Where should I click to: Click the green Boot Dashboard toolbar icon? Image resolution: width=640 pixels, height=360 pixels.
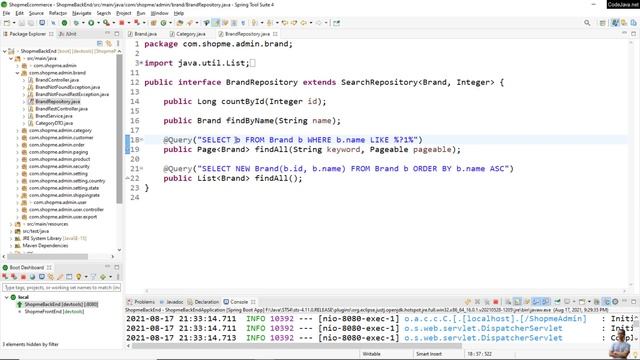(x=64, y=23)
